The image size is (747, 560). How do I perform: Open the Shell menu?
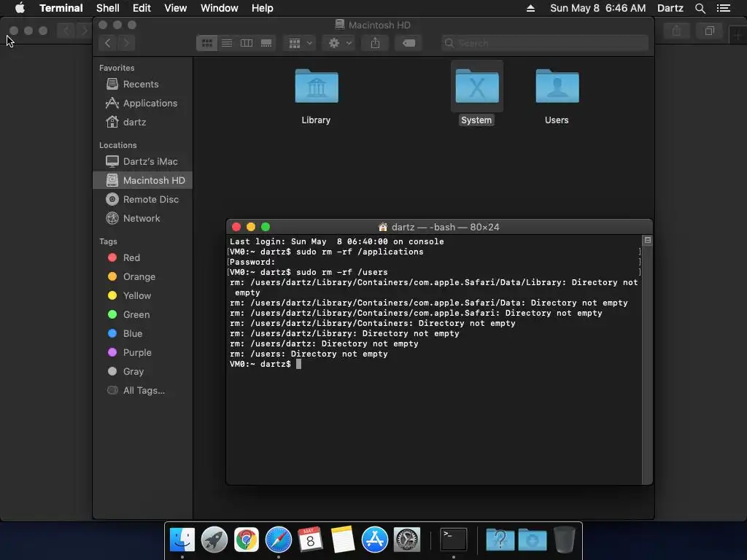tap(108, 8)
